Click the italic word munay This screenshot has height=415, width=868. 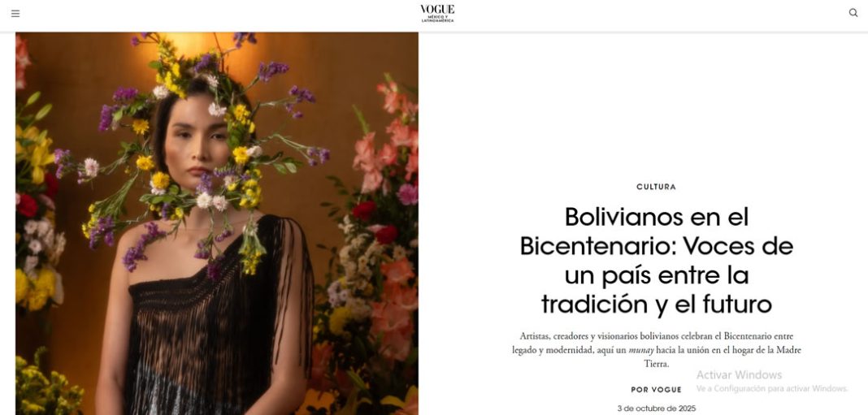click(641, 350)
